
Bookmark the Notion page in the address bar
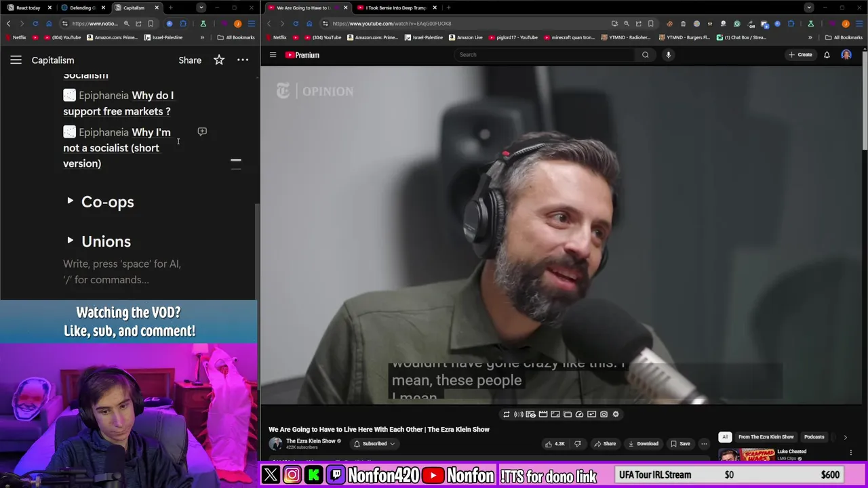(151, 24)
